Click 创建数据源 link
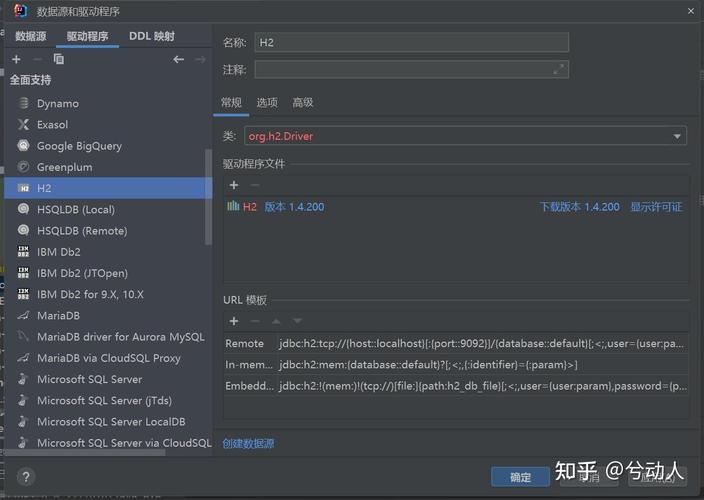Image resolution: width=704 pixels, height=500 pixels. (248, 444)
